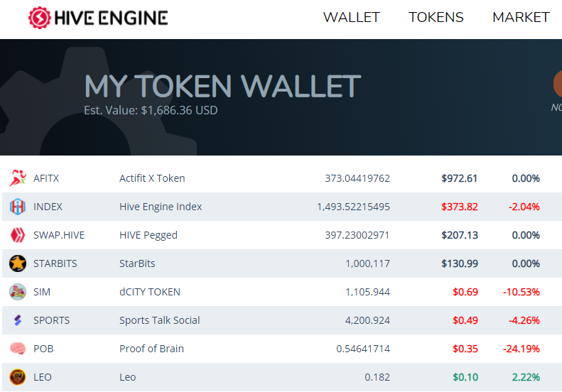The image size is (562, 392).
Task: Select the SWAP.HIVE symbol text
Action: click(x=59, y=235)
